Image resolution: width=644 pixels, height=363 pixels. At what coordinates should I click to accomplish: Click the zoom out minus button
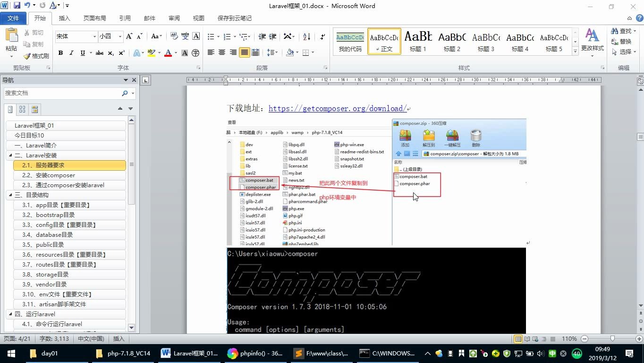[584, 339]
